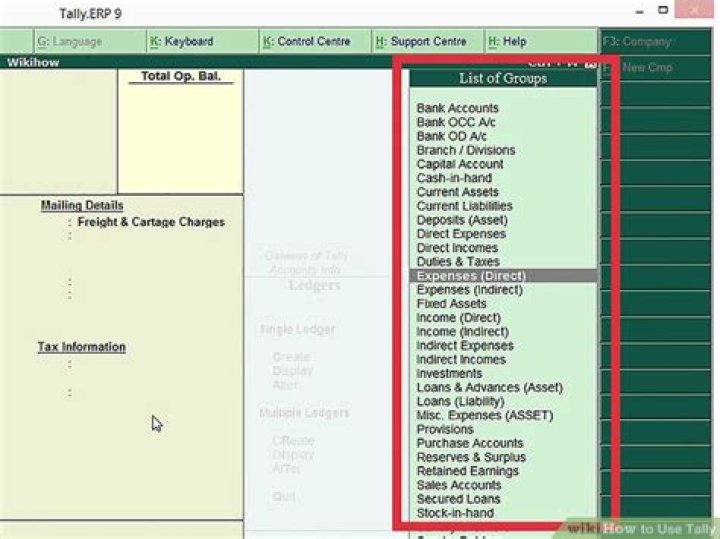This screenshot has width=720, height=539.
Task: Select Indirect Expenses group
Action: point(465,345)
